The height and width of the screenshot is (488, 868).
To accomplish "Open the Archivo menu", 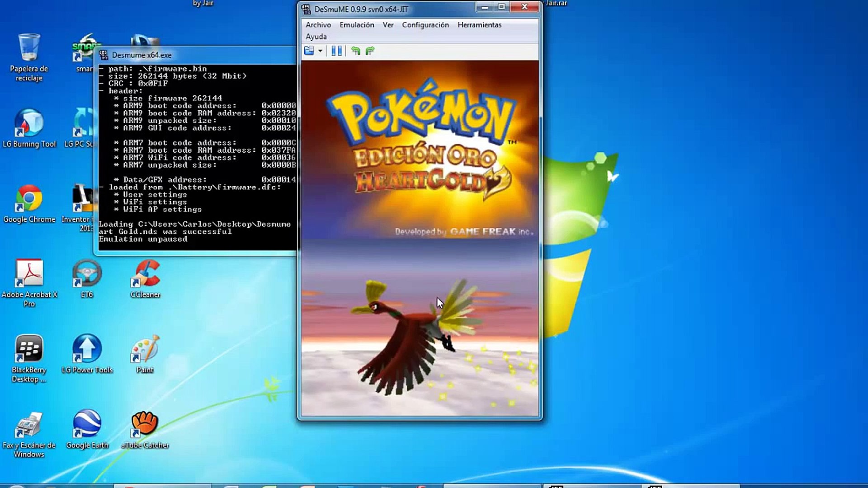I will (x=318, y=25).
